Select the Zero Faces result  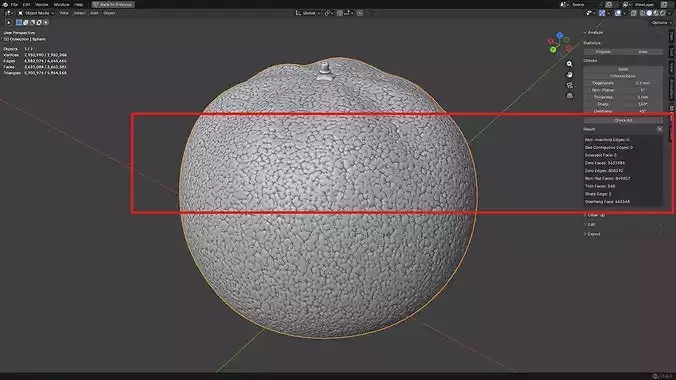click(604, 163)
